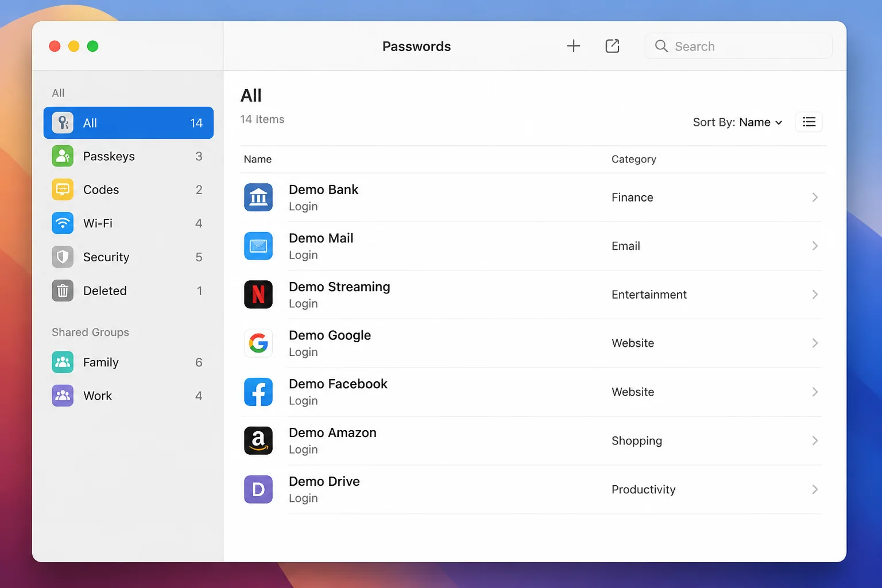Click the Login subtitle under Demo Drive

pyautogui.click(x=303, y=498)
